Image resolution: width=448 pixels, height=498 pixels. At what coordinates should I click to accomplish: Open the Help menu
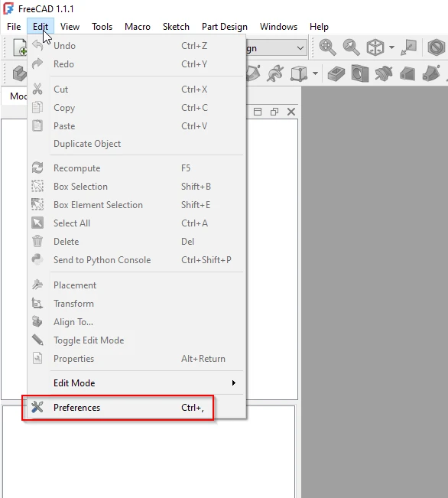(x=319, y=27)
